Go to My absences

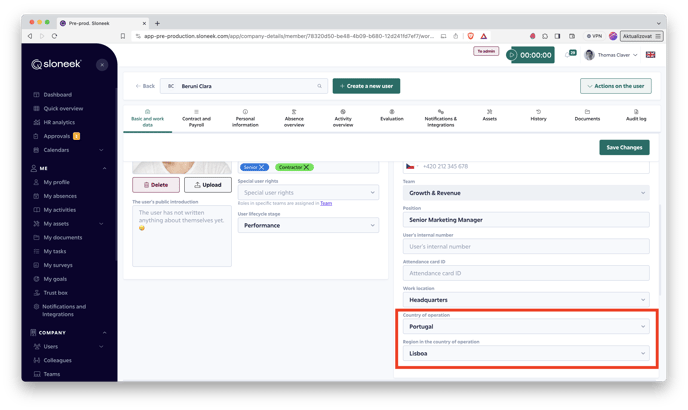pos(60,196)
